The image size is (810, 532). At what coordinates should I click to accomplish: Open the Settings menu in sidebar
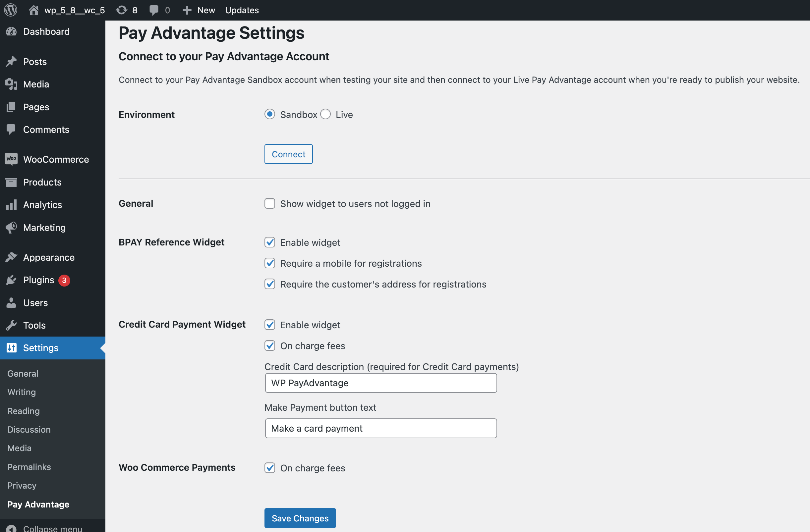[x=53, y=347]
